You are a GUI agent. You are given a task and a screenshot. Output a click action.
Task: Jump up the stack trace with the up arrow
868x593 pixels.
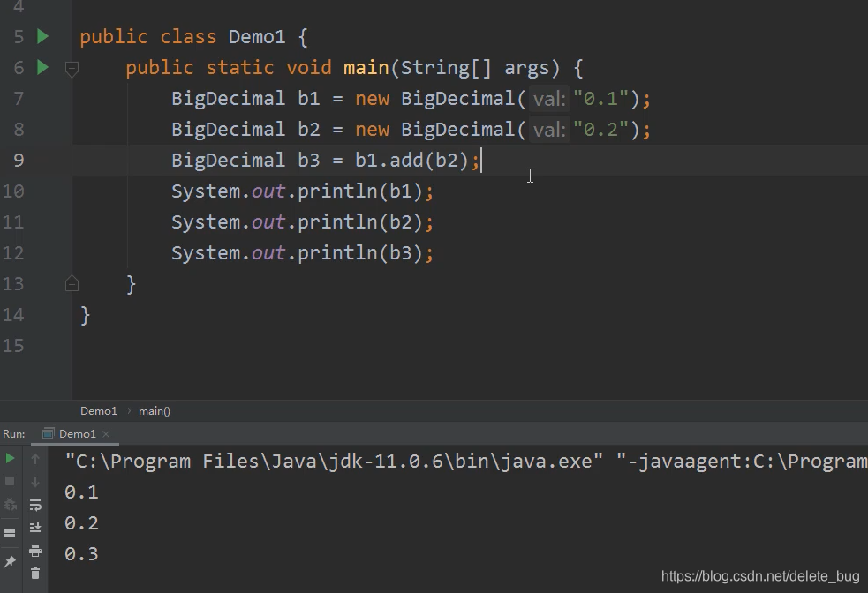coord(35,459)
